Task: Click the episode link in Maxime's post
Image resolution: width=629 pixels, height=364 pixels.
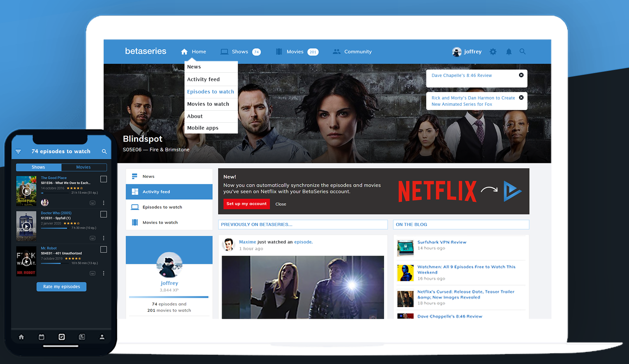Action: tap(303, 242)
